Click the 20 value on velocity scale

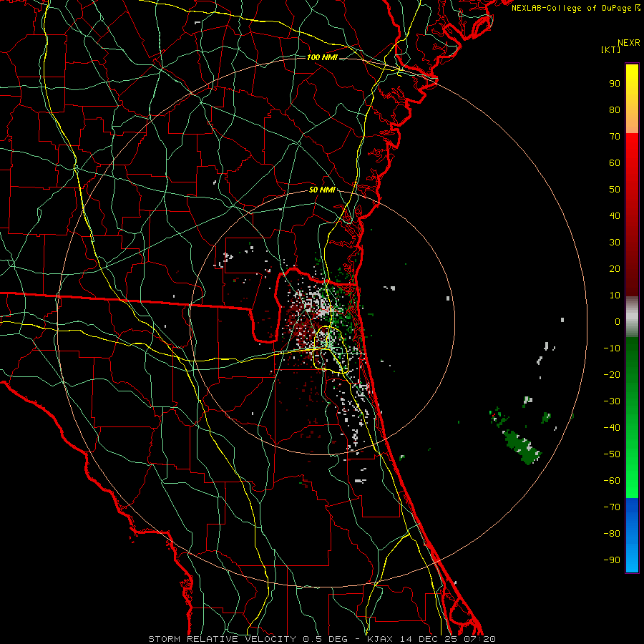coord(615,269)
